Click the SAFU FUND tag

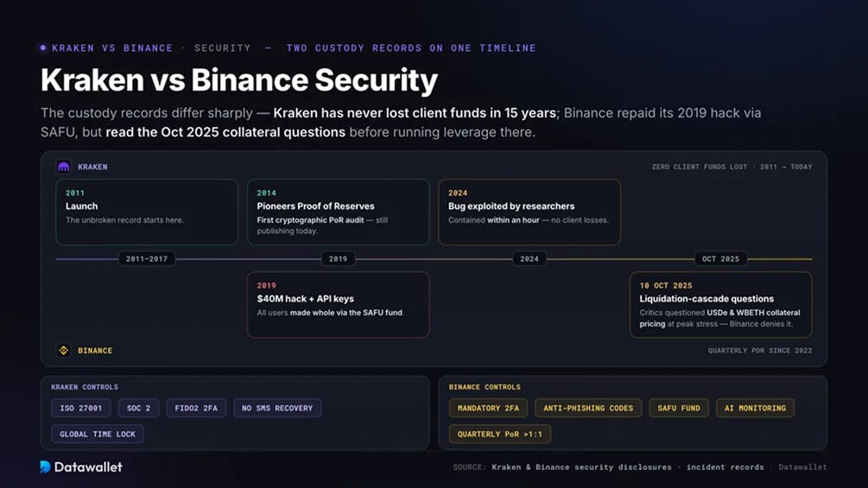pos(679,409)
